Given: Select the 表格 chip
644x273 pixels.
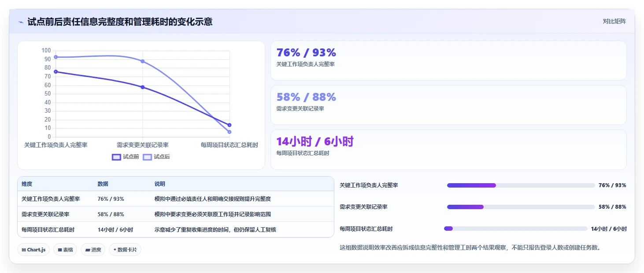Looking at the screenshot, I should point(65,250).
